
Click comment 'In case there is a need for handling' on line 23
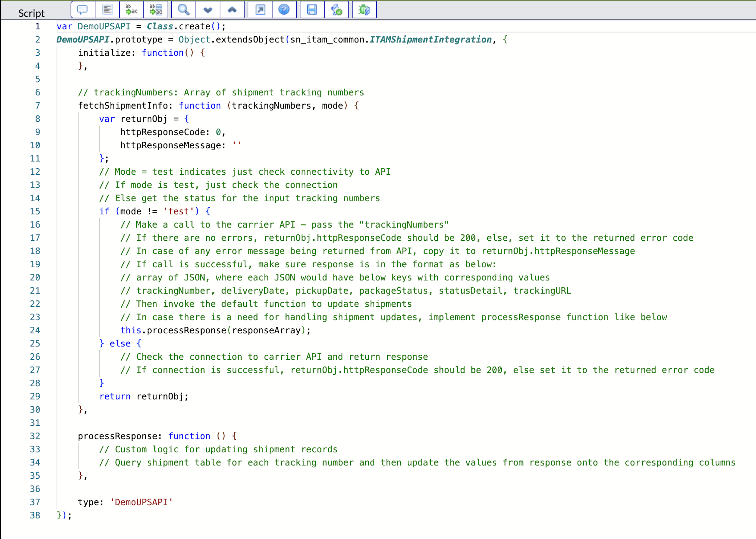pyautogui.click(x=393, y=317)
